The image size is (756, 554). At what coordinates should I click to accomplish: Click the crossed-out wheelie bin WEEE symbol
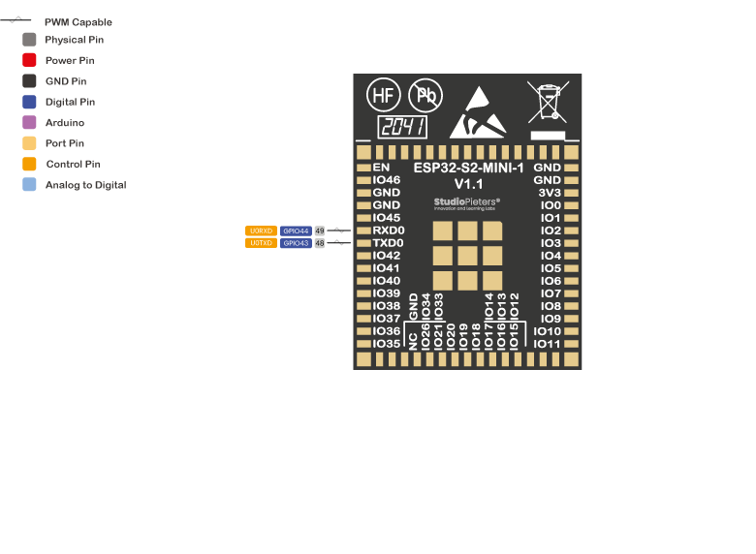pos(549,102)
